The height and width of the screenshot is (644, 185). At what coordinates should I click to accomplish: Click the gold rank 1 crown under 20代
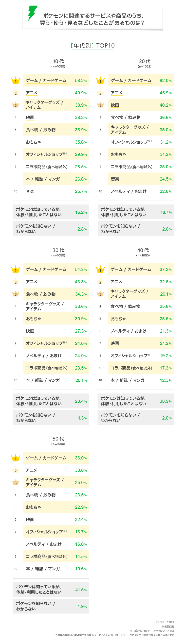click(x=100, y=81)
